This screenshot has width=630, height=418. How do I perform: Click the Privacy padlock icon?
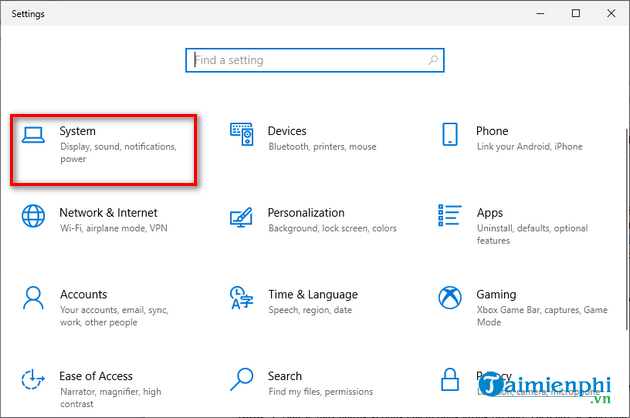[450, 380]
